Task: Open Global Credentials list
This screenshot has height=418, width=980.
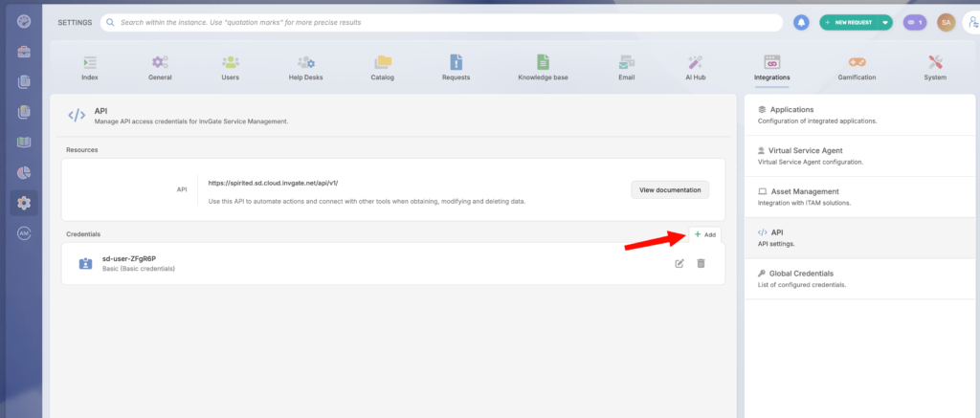Action: click(x=860, y=278)
